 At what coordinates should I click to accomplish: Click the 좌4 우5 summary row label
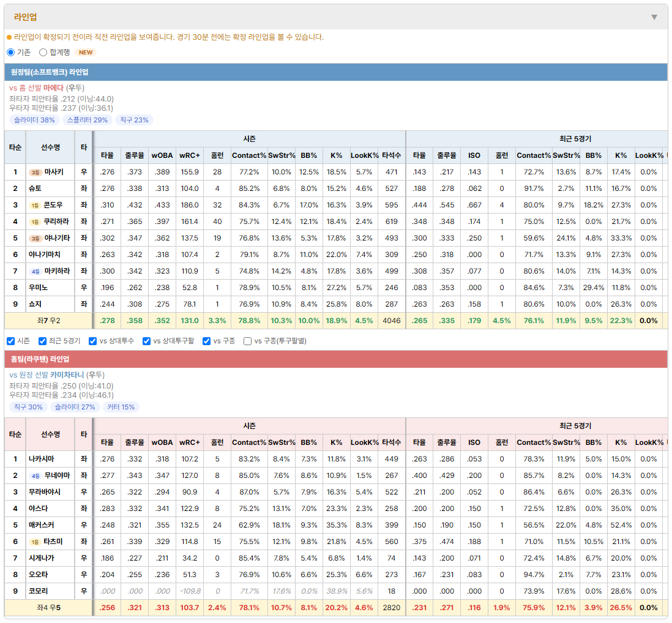pos(48,608)
